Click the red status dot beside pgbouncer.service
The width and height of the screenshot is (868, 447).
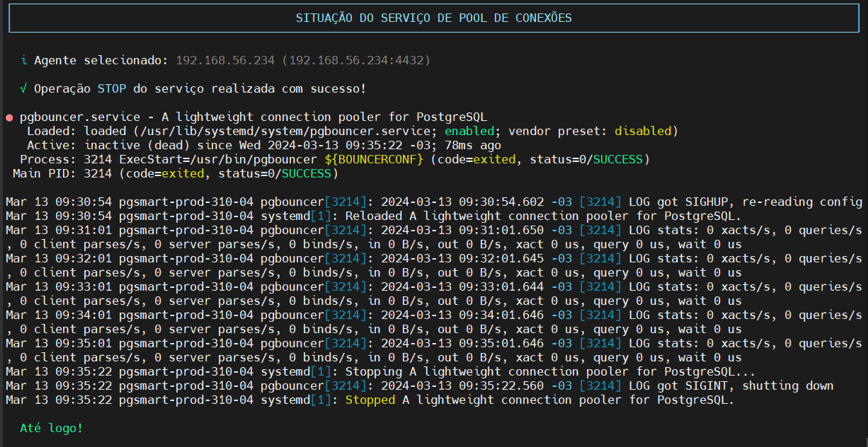pos(9,117)
